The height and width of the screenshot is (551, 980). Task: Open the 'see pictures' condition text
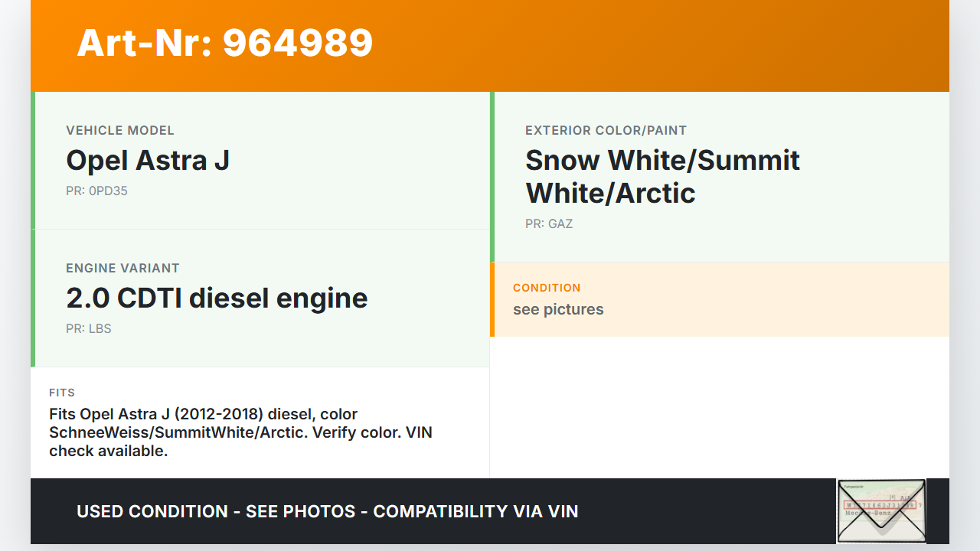click(558, 310)
